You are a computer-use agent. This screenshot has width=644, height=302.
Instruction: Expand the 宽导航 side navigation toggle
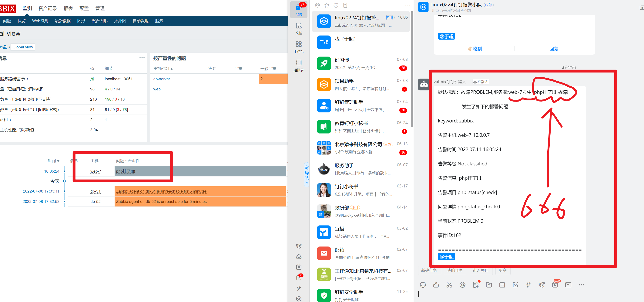(307, 175)
